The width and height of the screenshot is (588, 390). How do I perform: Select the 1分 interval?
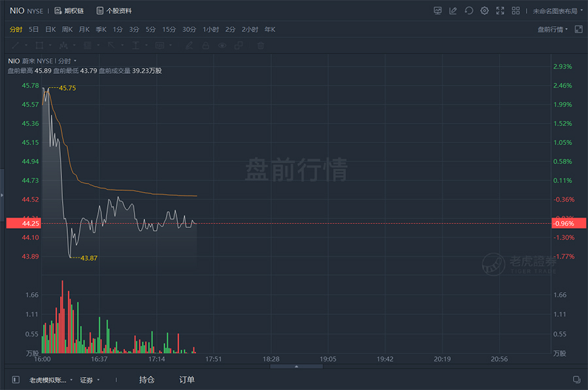pos(118,29)
